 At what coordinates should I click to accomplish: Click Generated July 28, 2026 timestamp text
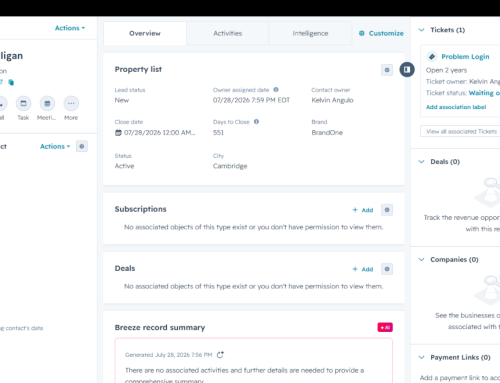tap(168, 355)
